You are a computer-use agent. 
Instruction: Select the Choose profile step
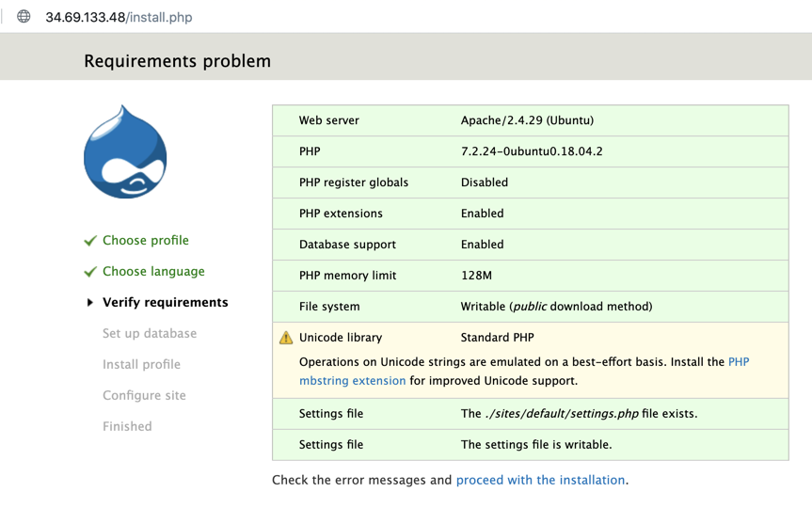click(x=145, y=241)
